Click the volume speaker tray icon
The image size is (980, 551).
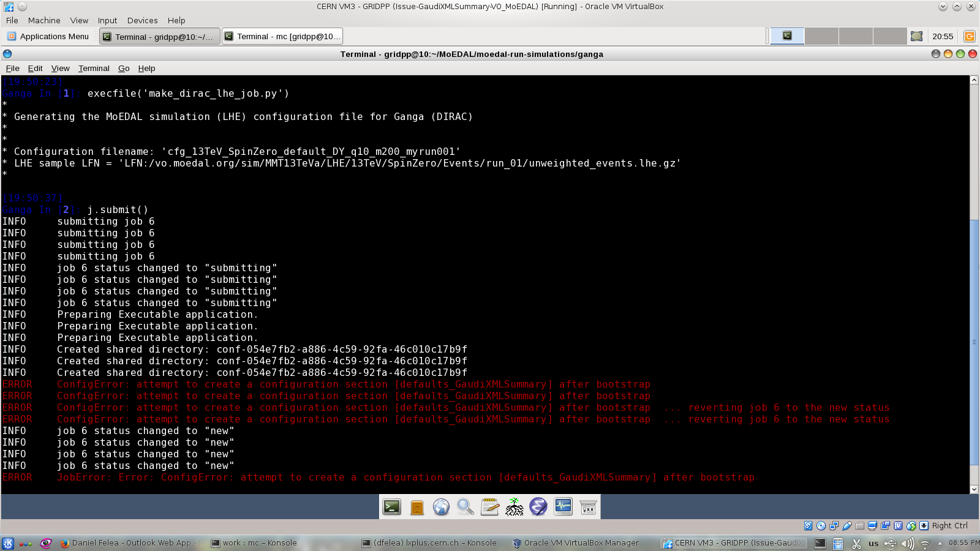coord(907,543)
